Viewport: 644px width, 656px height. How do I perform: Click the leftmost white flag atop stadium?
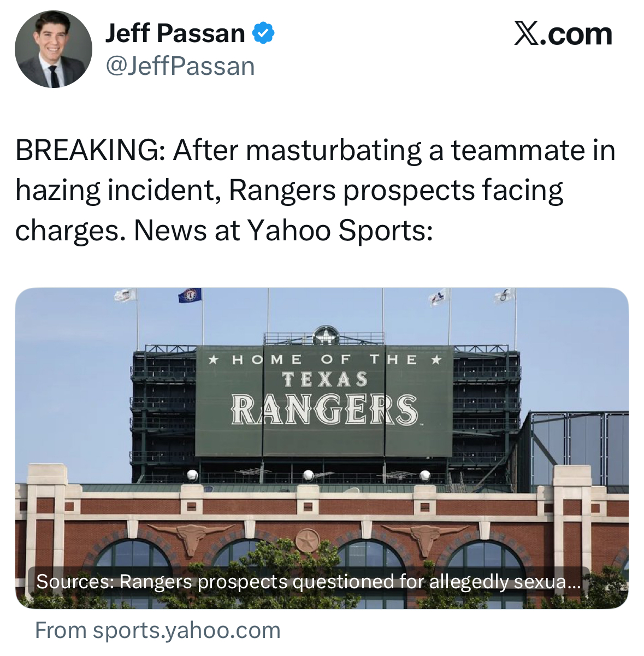125,295
